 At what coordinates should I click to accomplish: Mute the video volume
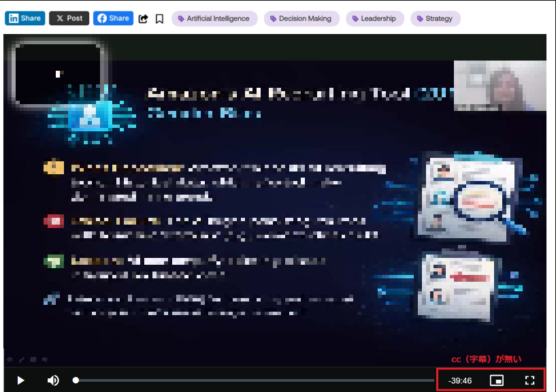pyautogui.click(x=53, y=380)
